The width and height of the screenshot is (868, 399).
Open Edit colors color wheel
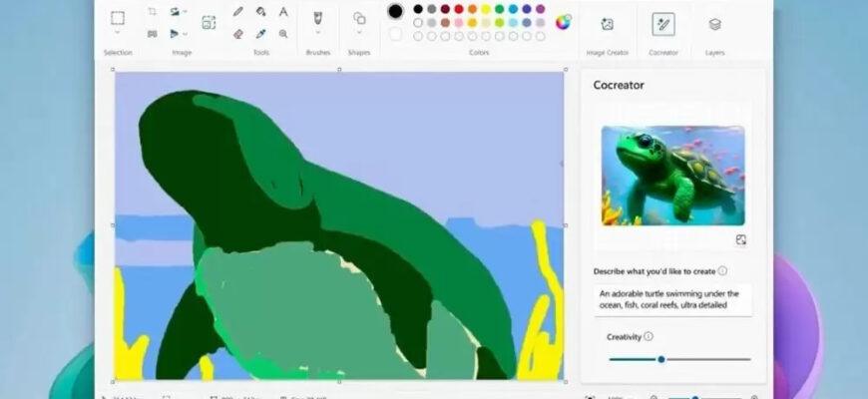pyautogui.click(x=564, y=23)
